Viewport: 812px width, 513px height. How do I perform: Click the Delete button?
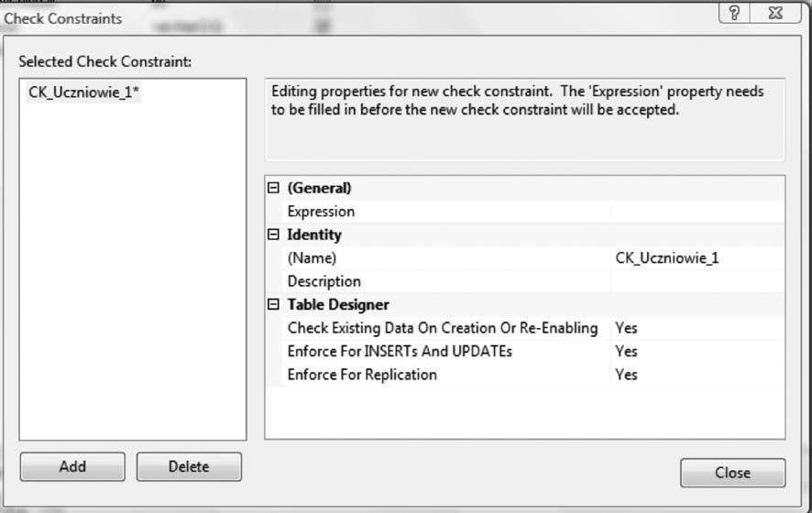coord(189,466)
